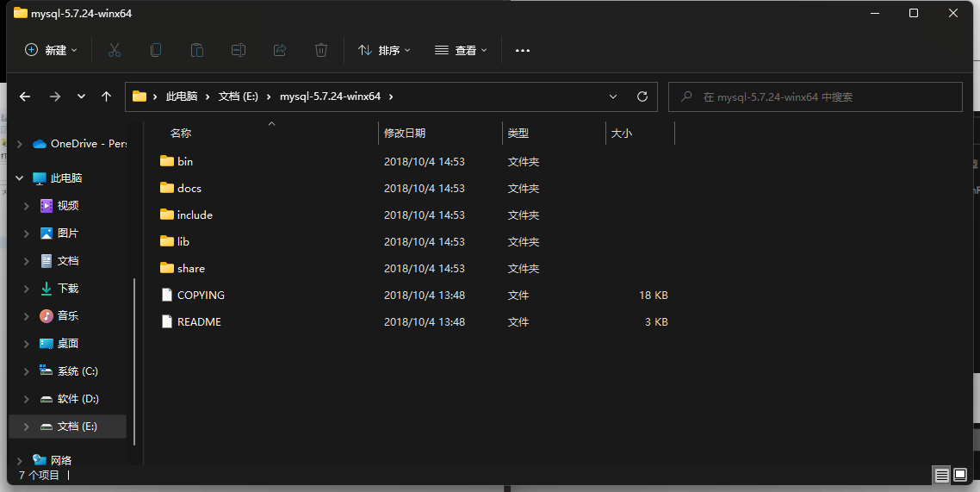Open recent locations dropdown chevron

81,97
